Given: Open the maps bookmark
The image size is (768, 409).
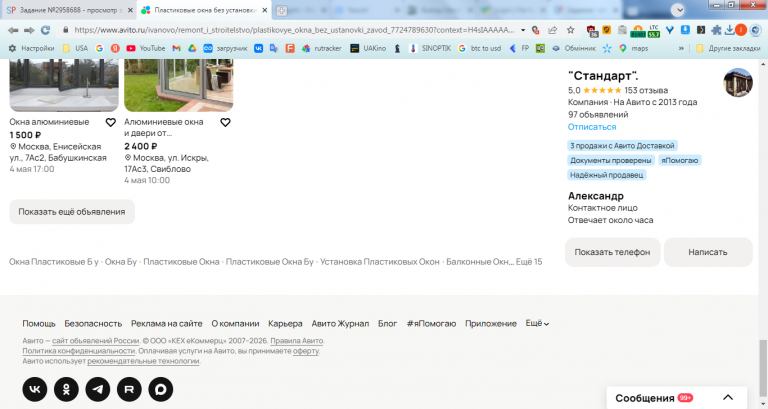Looking at the screenshot, I should 634,48.
